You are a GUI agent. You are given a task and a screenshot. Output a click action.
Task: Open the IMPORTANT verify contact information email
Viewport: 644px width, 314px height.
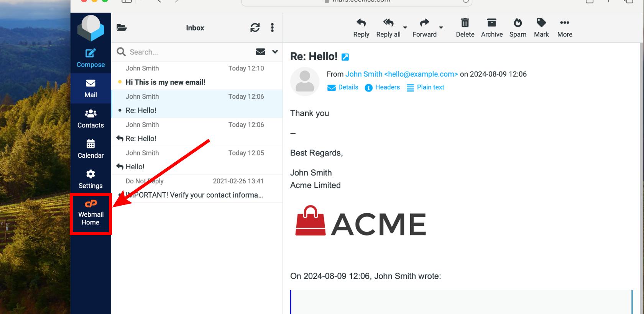(197, 188)
